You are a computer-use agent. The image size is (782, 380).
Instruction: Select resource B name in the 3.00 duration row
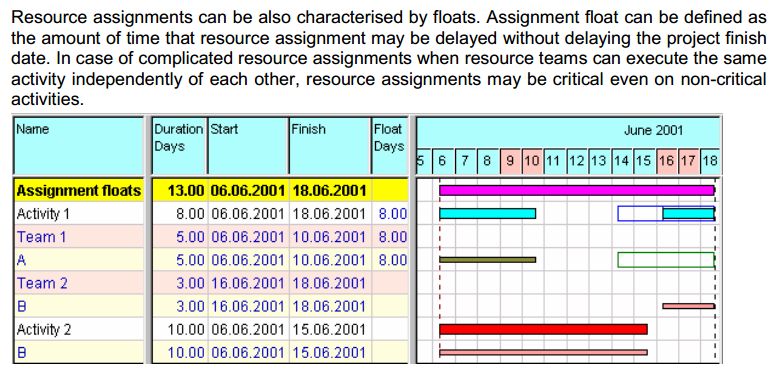[21, 306]
